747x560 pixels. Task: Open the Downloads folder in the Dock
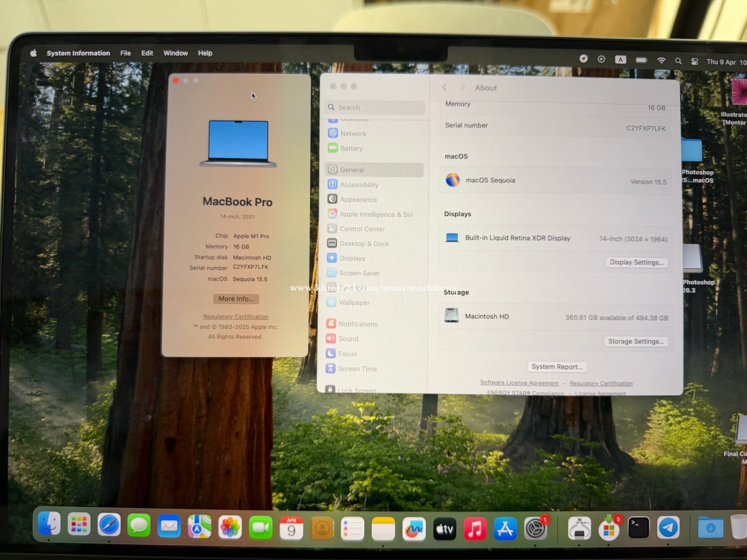pyautogui.click(x=711, y=528)
